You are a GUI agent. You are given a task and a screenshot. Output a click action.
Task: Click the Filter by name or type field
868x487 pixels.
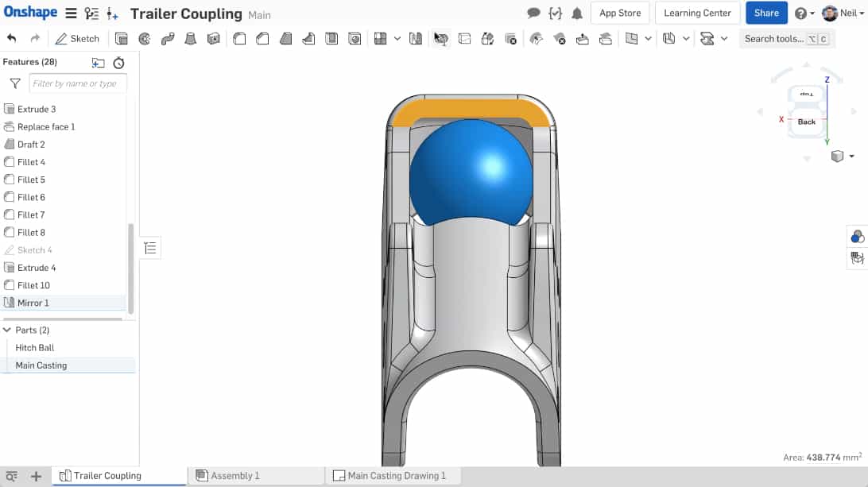pos(78,83)
